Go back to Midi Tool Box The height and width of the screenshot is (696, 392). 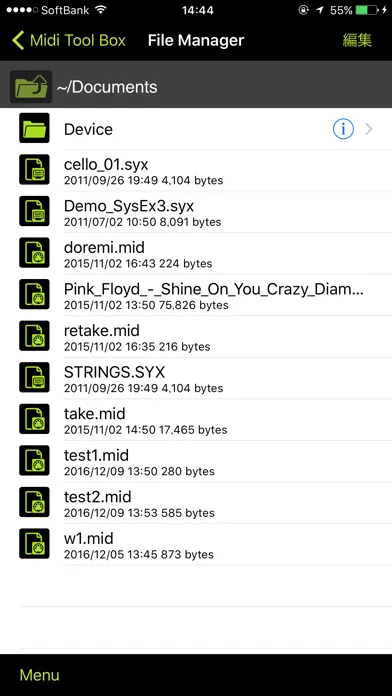[69, 40]
